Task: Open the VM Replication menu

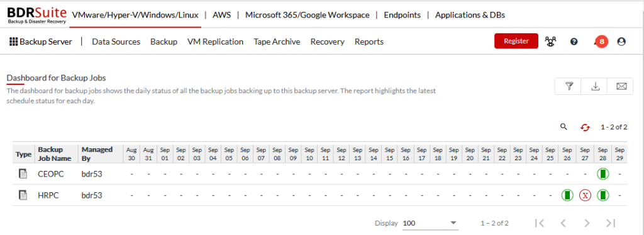Action: (x=215, y=41)
